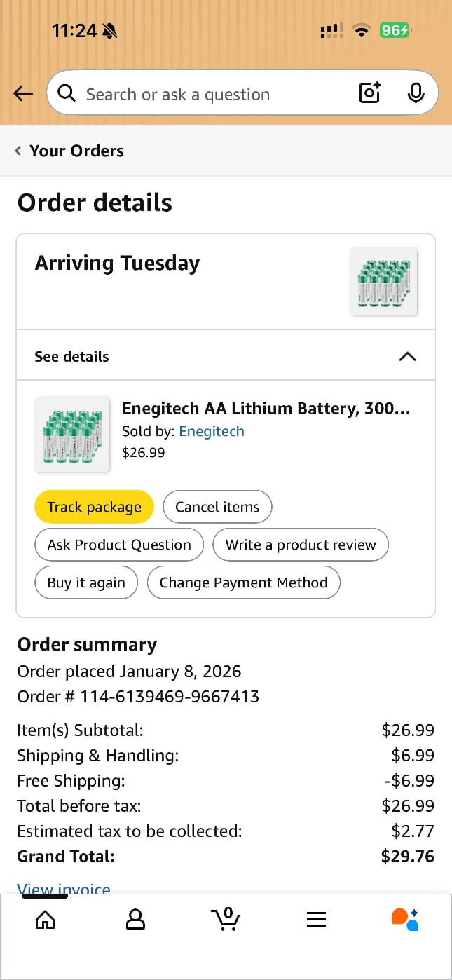Open the battery thumbnail beside Arriving Tuesday
Screen dimensions: 452x980
pos(383,282)
